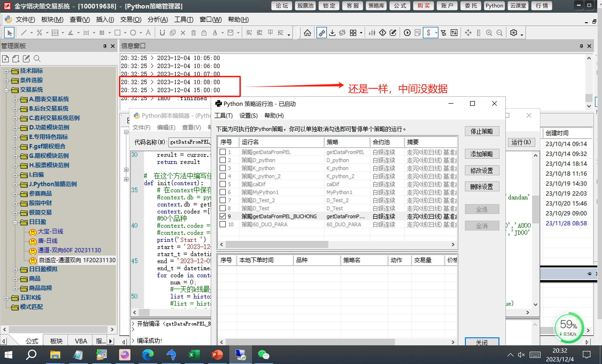
Task: Click the zoom in magnifier icon
Action: click(489, 32)
